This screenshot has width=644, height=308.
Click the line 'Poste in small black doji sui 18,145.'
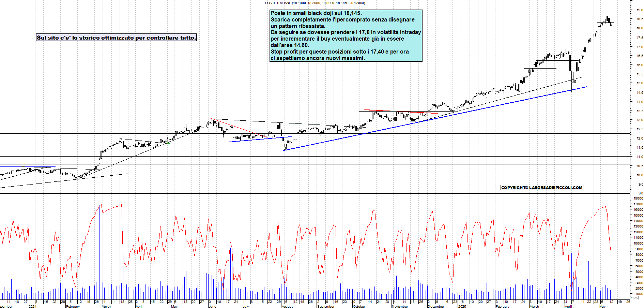[316, 13]
